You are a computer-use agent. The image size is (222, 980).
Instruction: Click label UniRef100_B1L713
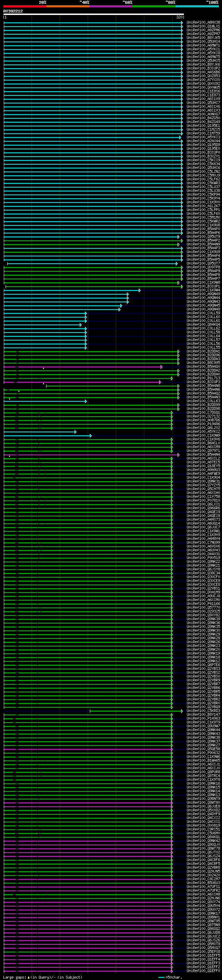click(x=203, y=378)
